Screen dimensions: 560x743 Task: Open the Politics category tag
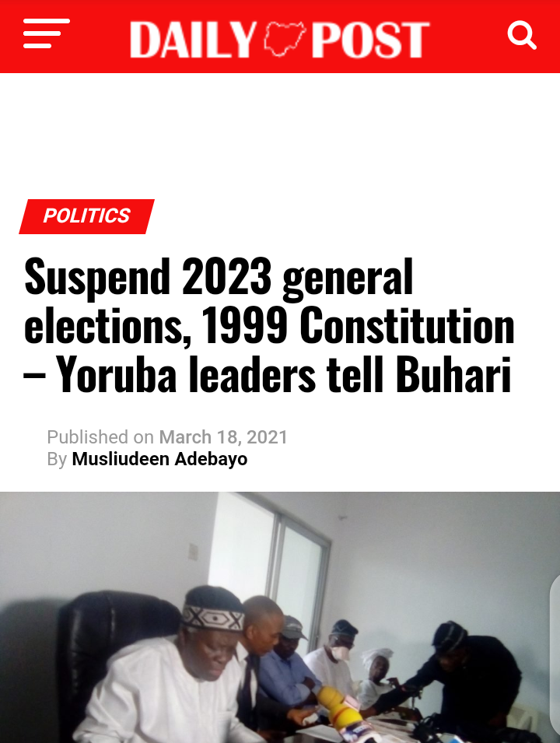[86, 216]
